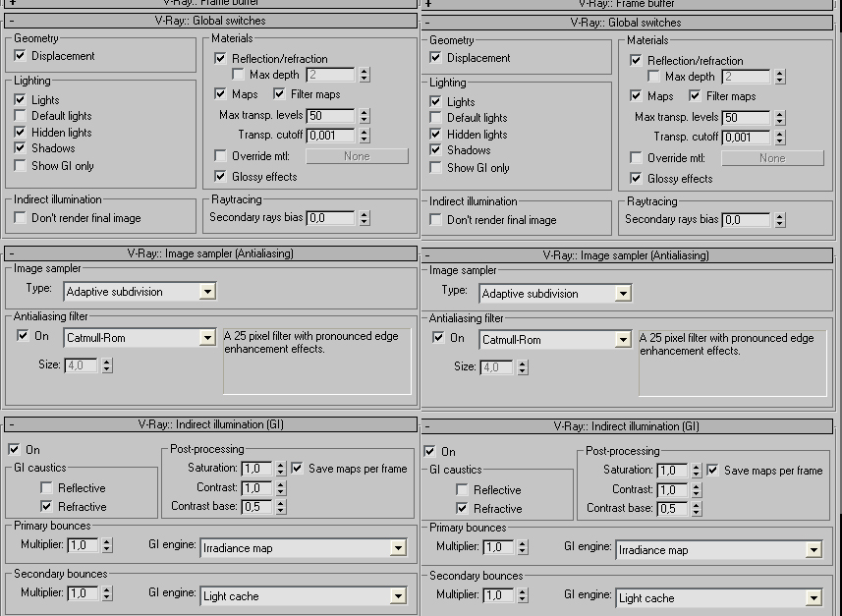This screenshot has height=616, width=842.
Task: Enable Override mtl in left panel
Action: [220, 156]
